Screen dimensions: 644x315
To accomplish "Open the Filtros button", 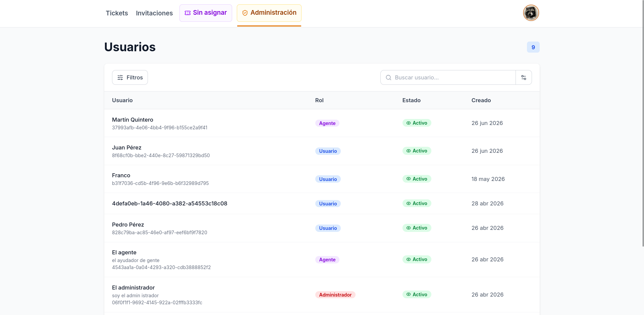I will point(130,77).
